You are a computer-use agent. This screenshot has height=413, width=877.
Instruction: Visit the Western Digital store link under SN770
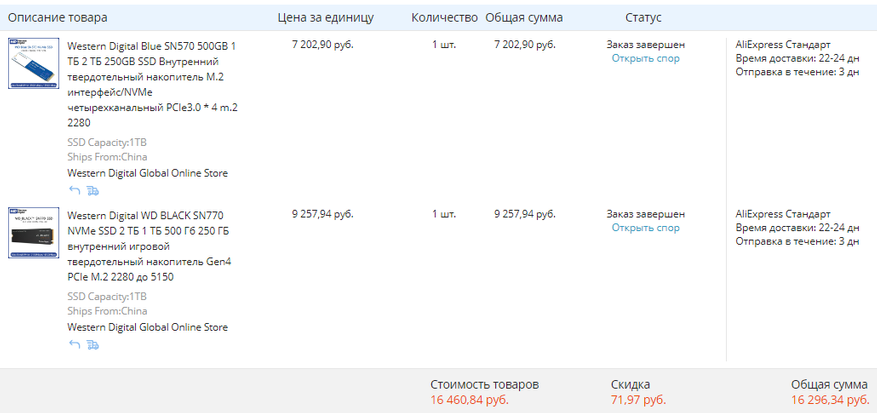(147, 327)
